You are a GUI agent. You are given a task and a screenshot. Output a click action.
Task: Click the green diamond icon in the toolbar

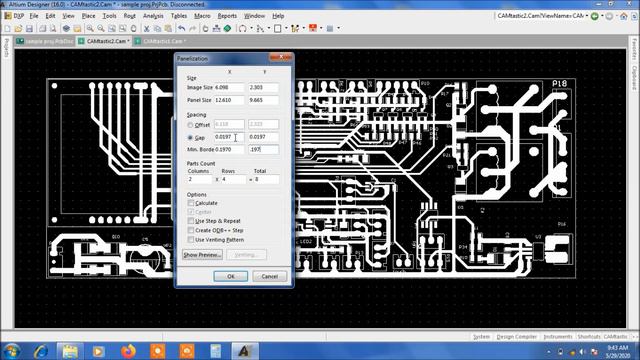[227, 29]
